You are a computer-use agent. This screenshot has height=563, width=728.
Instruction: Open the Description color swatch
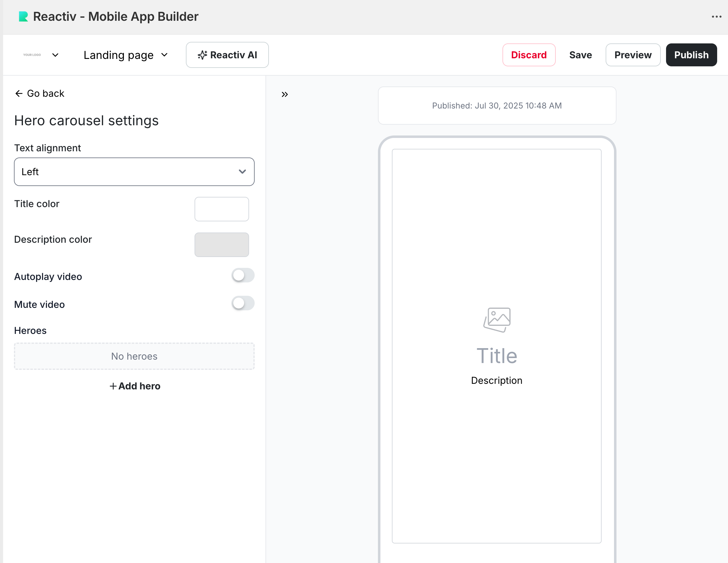pyautogui.click(x=222, y=245)
